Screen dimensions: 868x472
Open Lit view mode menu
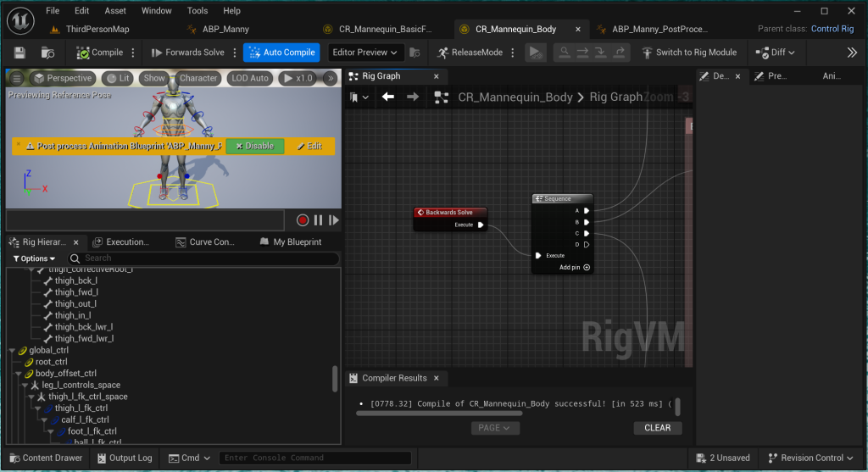pos(118,78)
